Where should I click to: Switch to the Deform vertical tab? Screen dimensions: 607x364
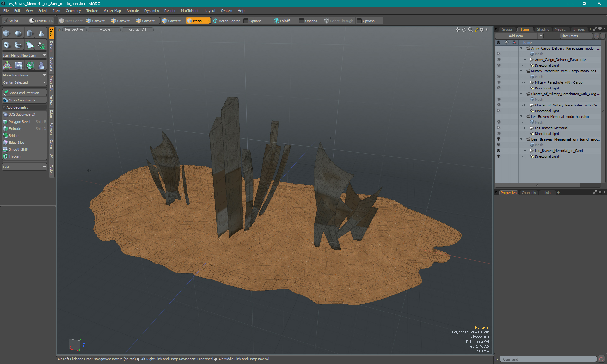(52, 47)
